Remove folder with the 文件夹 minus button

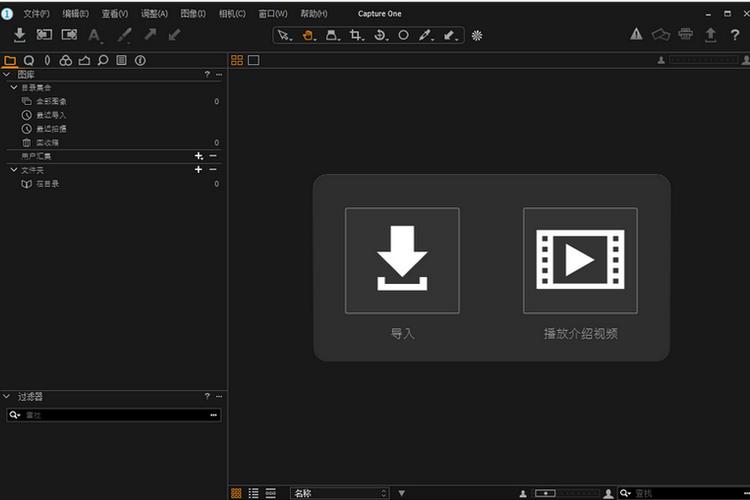[213, 169]
